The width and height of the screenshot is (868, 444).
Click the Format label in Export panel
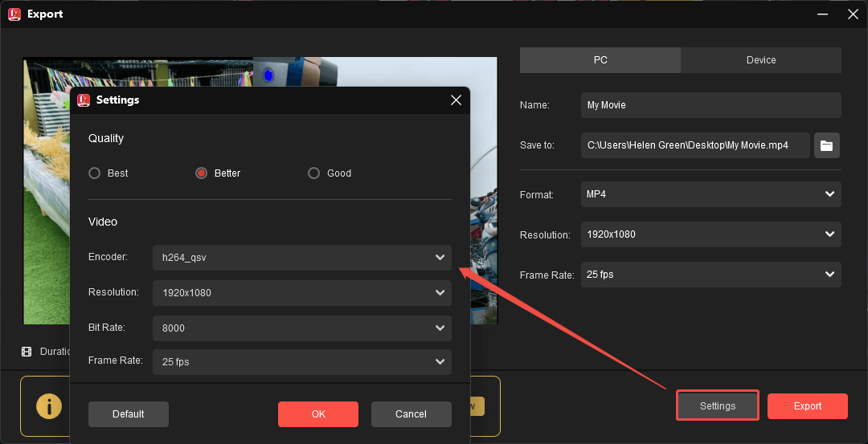click(x=537, y=195)
